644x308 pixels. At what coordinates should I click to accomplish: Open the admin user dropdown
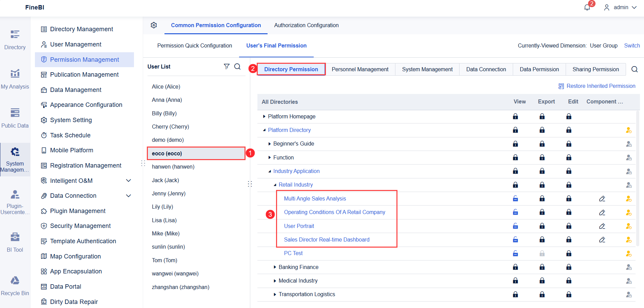click(x=620, y=7)
